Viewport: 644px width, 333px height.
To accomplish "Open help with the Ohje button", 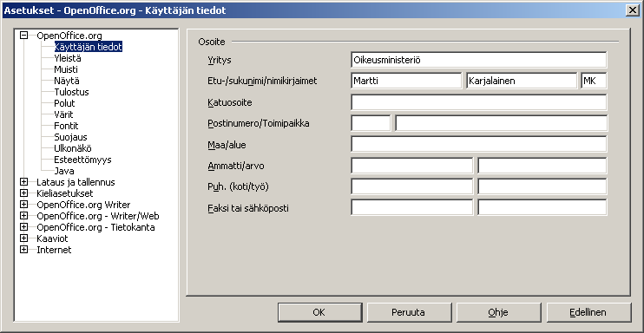I will pos(498,312).
